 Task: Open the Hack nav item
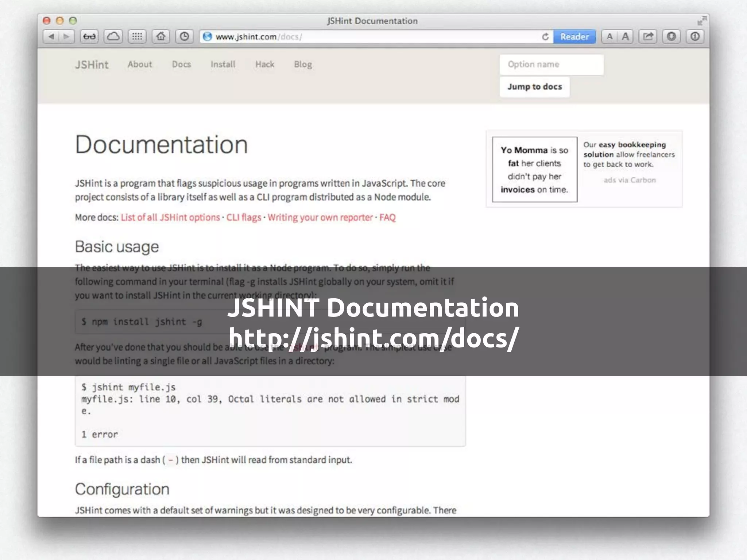(265, 64)
